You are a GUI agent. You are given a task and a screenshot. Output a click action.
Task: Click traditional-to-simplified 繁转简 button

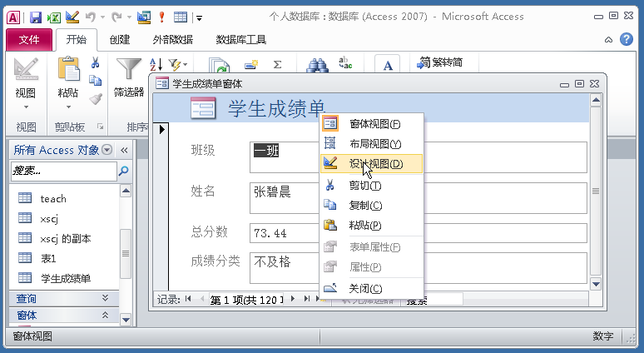click(x=440, y=62)
